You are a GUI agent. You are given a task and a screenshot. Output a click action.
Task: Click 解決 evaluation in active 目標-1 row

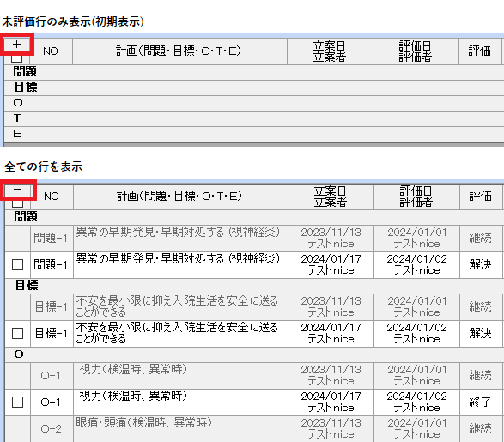coord(480,333)
